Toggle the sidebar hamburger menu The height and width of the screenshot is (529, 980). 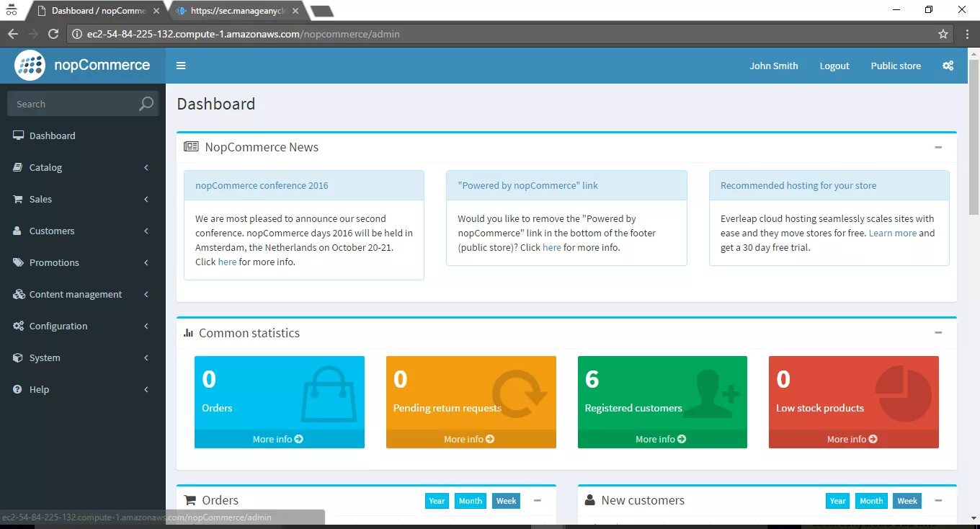pyautogui.click(x=181, y=66)
